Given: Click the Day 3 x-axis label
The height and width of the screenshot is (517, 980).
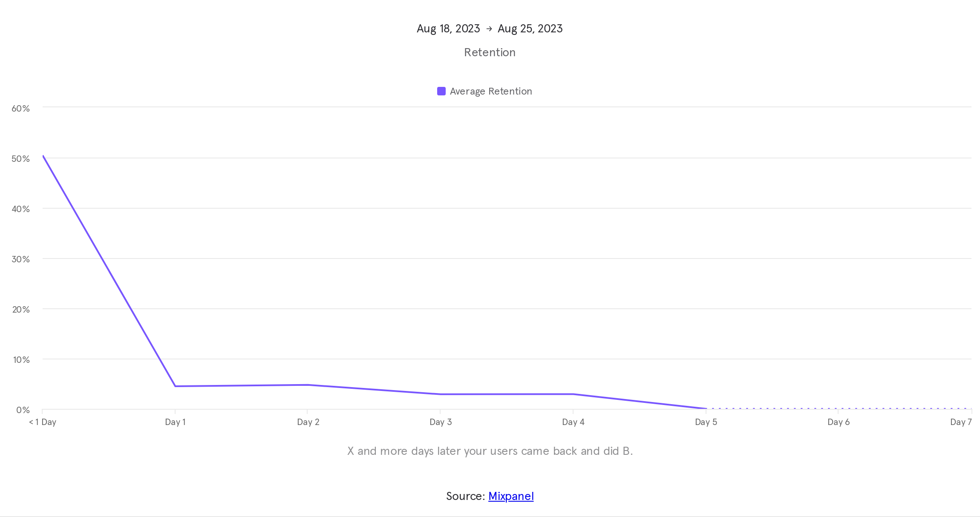Looking at the screenshot, I should [441, 422].
